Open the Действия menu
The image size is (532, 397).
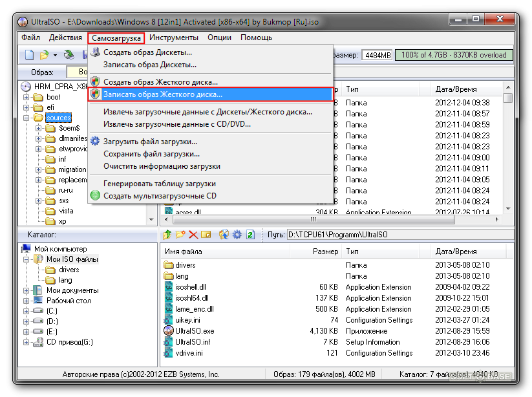click(65, 38)
